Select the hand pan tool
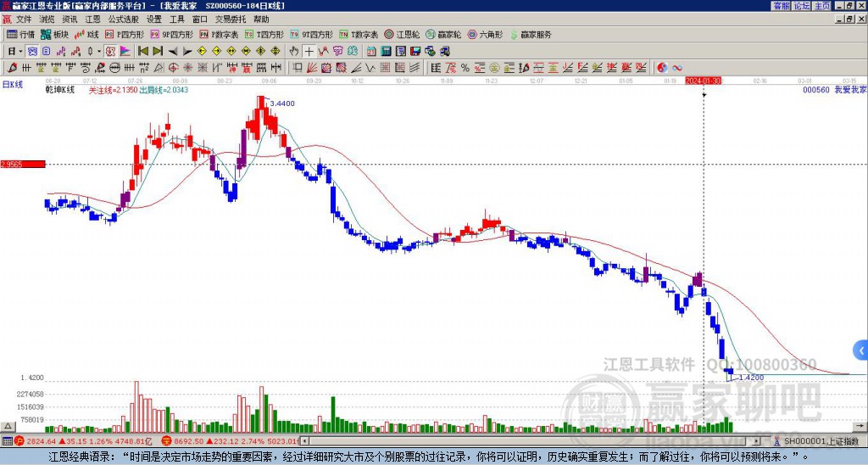This screenshot has height=465, width=868. 294,52
